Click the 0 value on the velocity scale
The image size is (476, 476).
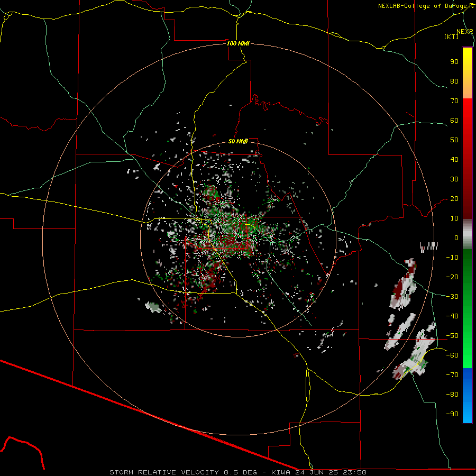point(456,238)
